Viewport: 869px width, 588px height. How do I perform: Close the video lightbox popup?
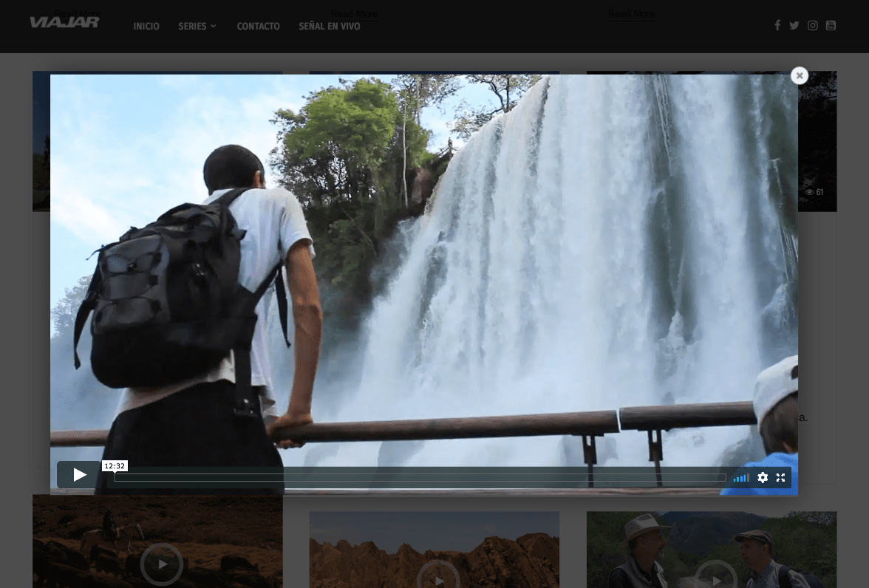(x=799, y=76)
